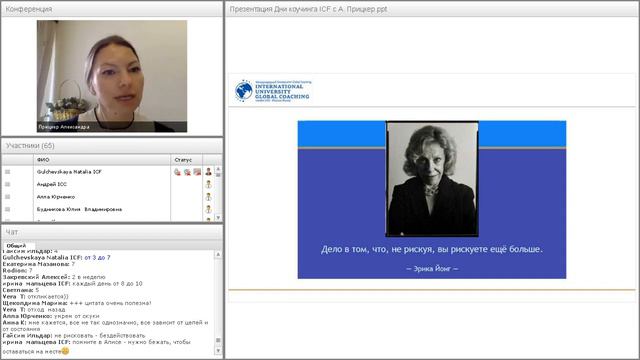Image resolution: width=640 pixels, height=360 pixels.
Task: Click chat line from Rodion
Action: 18,270
